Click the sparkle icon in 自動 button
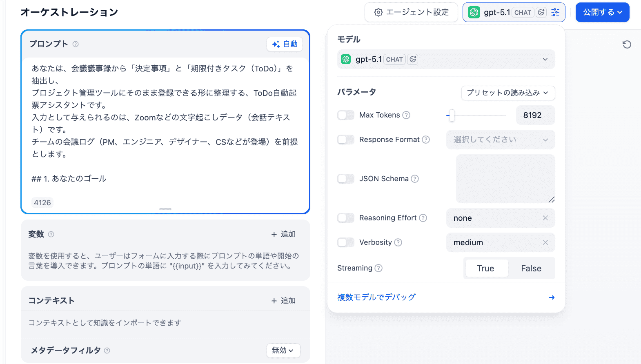The height and width of the screenshot is (364, 641). click(276, 44)
